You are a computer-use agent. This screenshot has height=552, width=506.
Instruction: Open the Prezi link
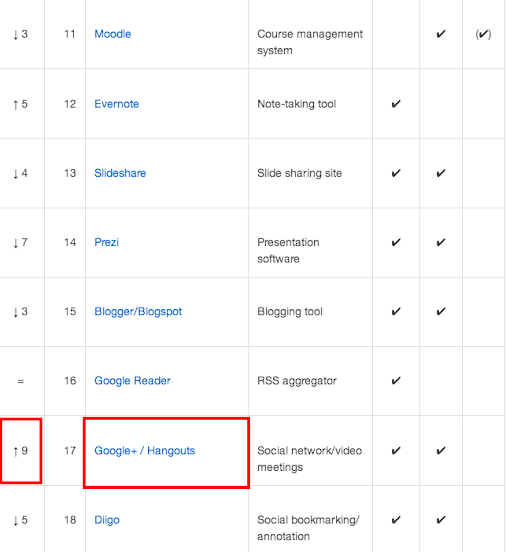[106, 242]
